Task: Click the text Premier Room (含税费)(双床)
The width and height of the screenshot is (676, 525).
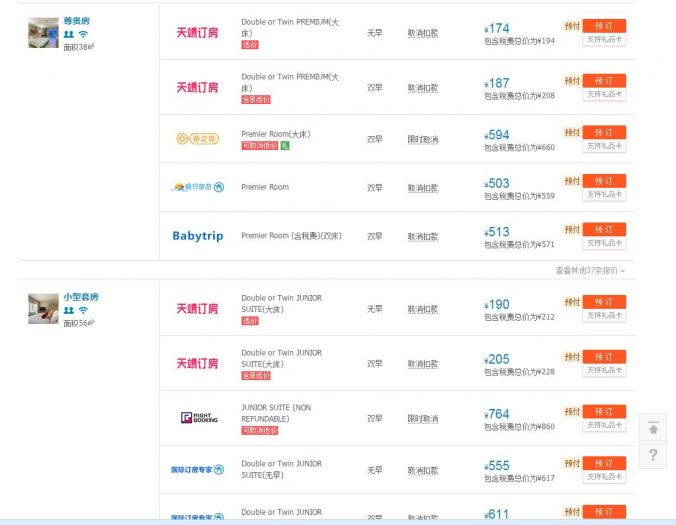Action: click(291, 236)
